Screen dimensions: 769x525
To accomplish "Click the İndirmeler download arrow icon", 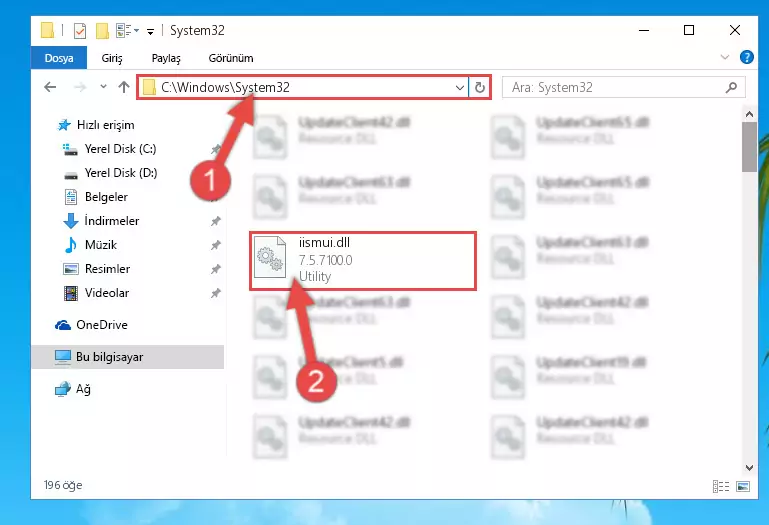I will 71,221.
